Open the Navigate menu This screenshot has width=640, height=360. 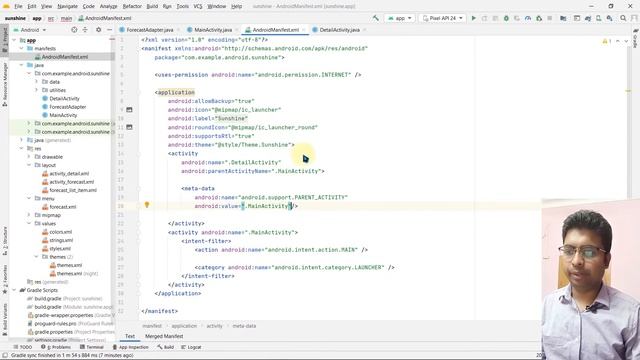click(67, 6)
